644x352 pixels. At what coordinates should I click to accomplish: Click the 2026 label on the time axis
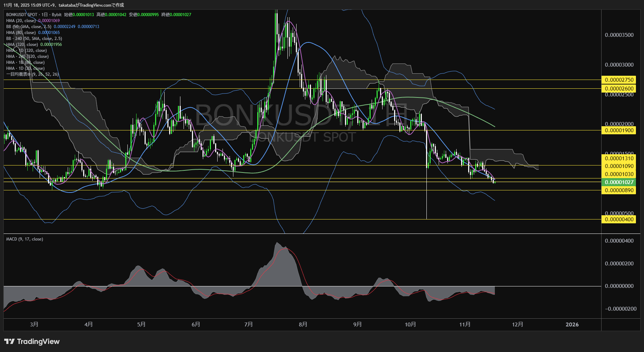click(572, 325)
